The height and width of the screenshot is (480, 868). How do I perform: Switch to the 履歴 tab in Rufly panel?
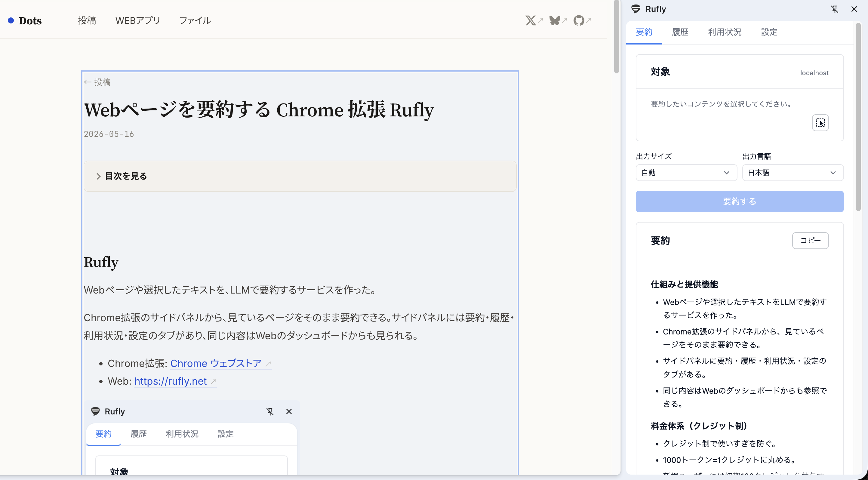tap(680, 32)
